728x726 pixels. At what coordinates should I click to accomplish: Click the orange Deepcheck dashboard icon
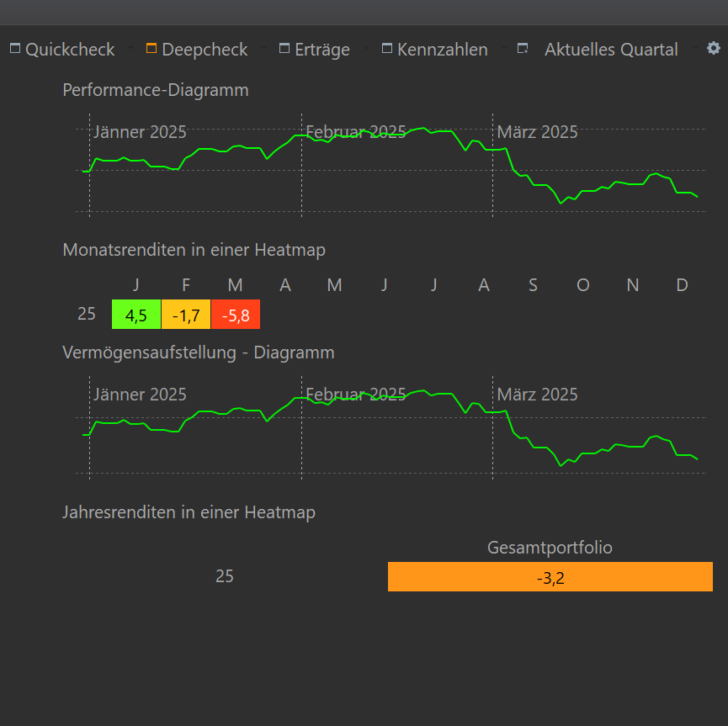coord(151,48)
